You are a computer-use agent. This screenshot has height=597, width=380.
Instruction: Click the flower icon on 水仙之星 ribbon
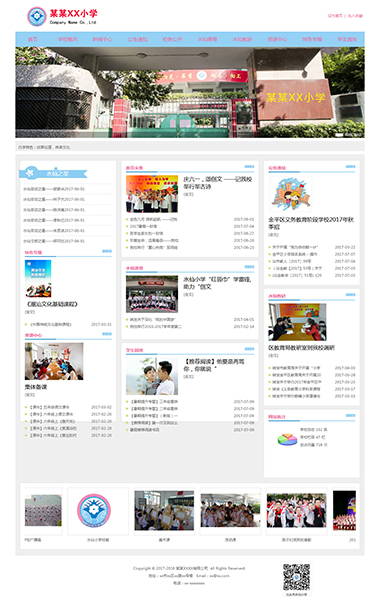pyautogui.click(x=30, y=173)
